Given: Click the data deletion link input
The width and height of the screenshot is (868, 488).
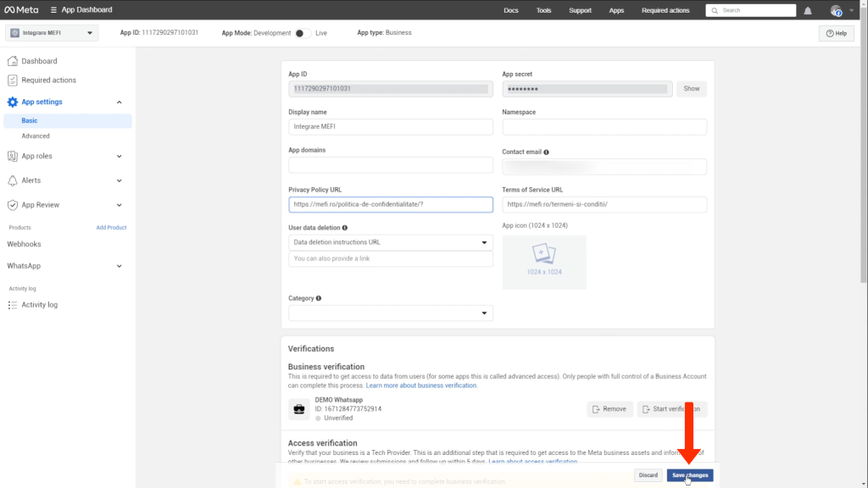Looking at the screenshot, I should [390, 259].
